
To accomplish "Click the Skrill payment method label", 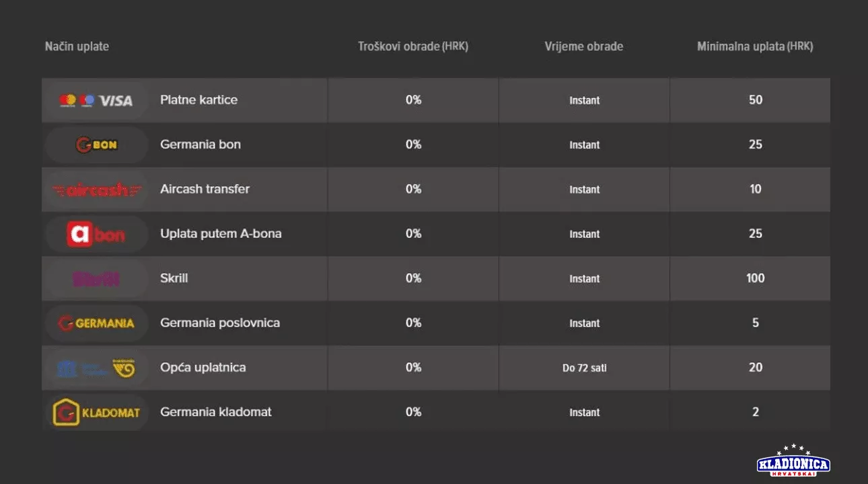I will (174, 278).
